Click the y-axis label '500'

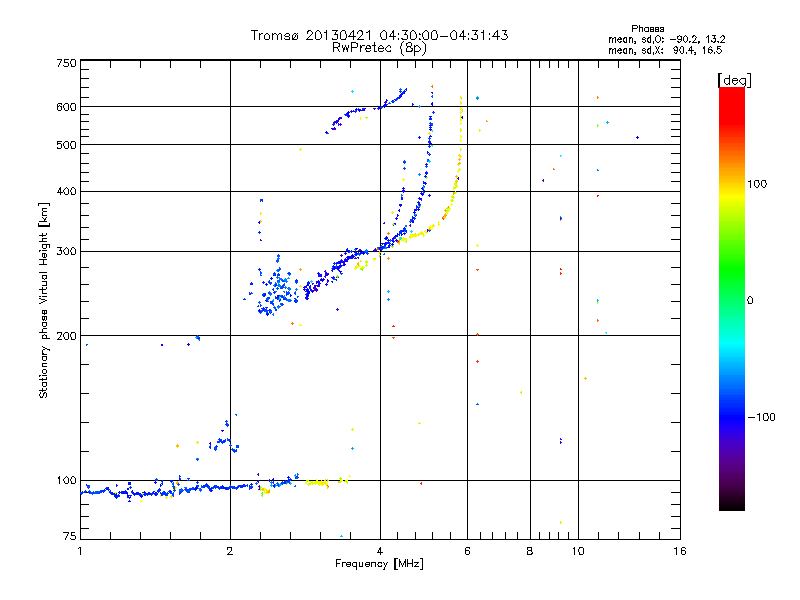tap(66, 145)
